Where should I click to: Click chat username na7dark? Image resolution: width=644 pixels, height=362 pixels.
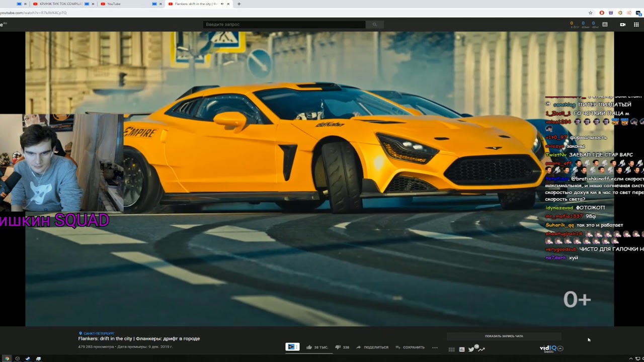point(555,258)
